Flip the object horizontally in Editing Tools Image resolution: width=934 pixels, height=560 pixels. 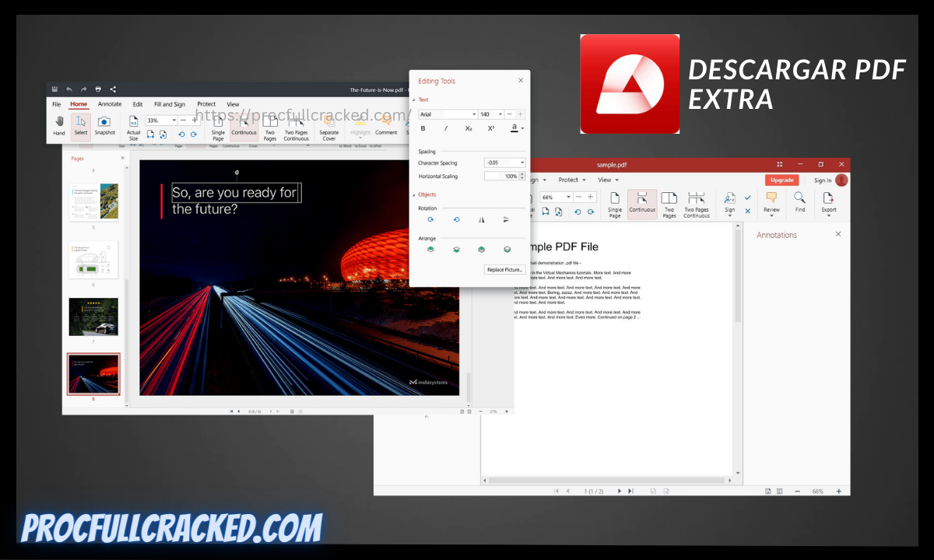click(x=481, y=219)
